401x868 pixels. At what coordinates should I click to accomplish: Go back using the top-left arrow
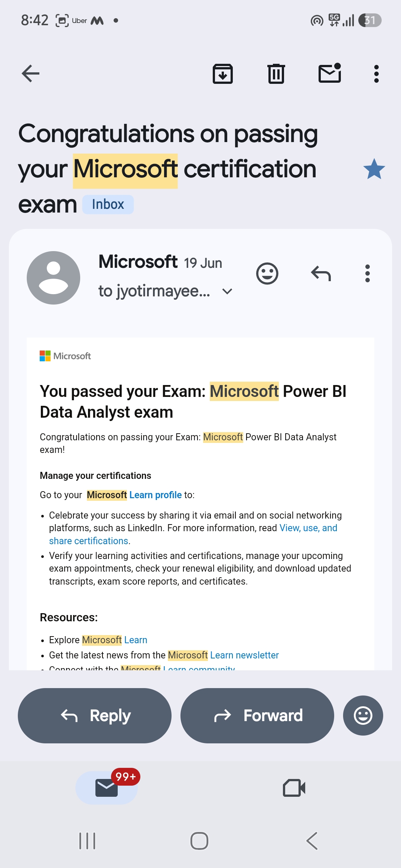[x=30, y=73]
